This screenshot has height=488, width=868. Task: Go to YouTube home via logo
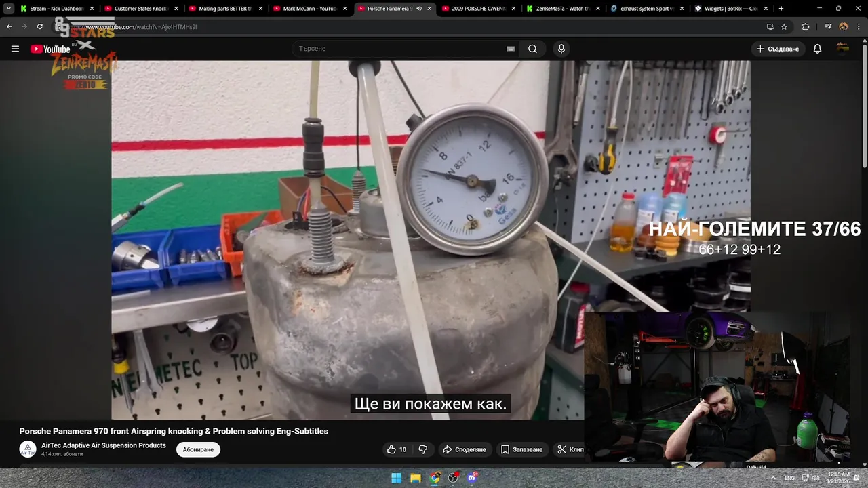pos(50,49)
